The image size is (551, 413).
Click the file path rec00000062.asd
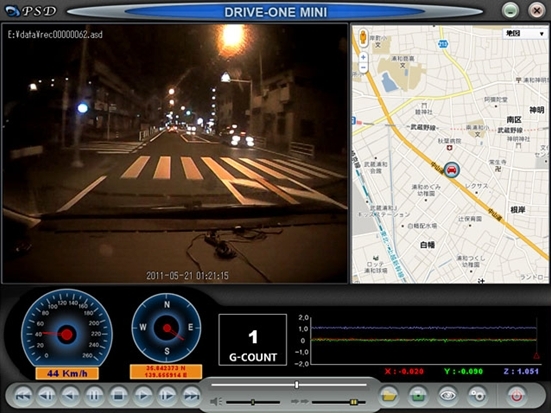[x=55, y=34]
